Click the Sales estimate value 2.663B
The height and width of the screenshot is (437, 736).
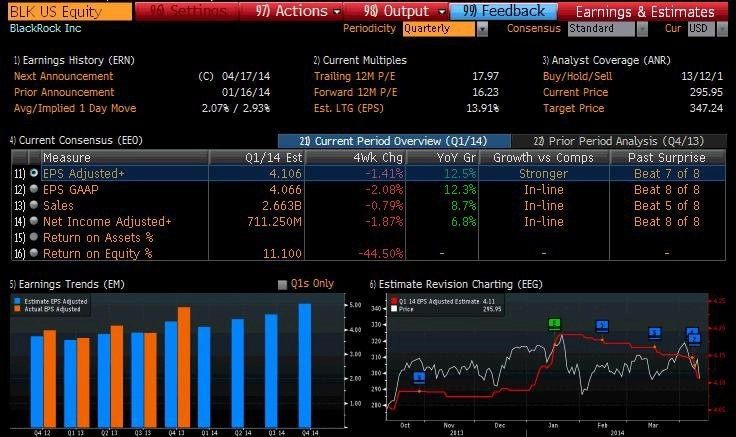(x=282, y=206)
